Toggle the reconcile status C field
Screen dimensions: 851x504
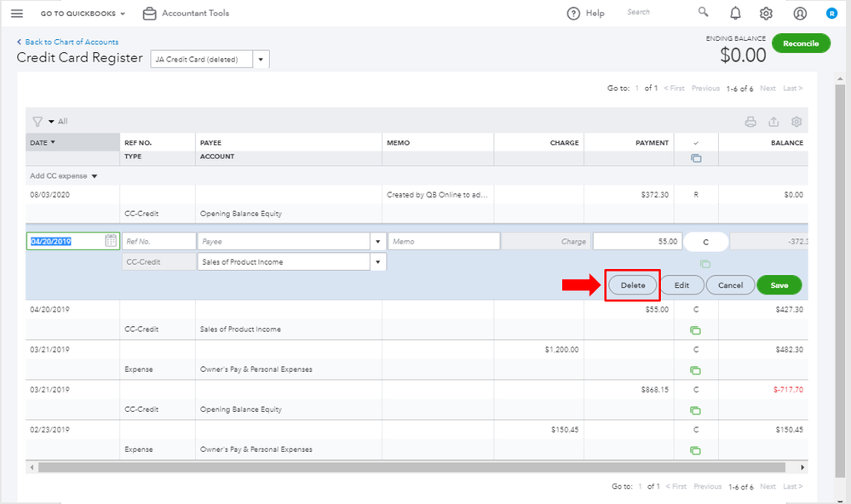pos(705,242)
